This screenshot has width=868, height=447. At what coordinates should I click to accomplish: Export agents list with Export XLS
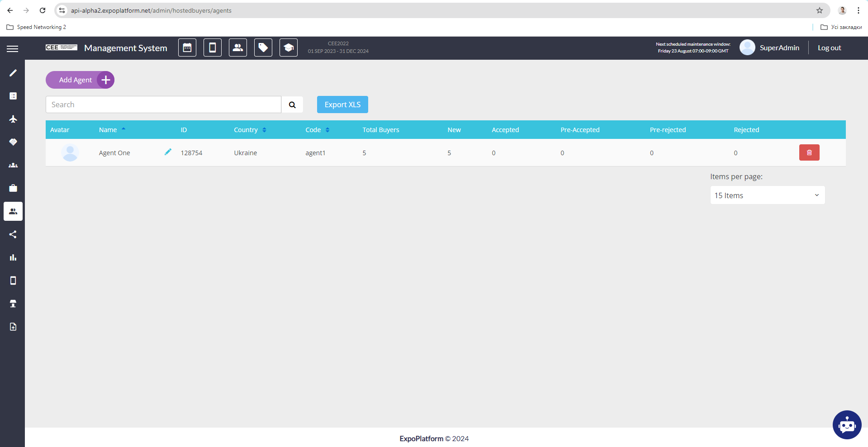click(342, 105)
